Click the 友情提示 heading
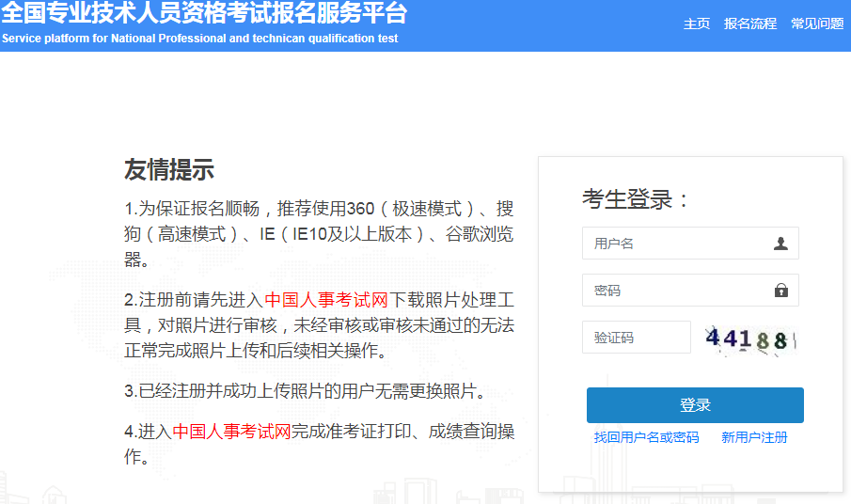 [169, 169]
